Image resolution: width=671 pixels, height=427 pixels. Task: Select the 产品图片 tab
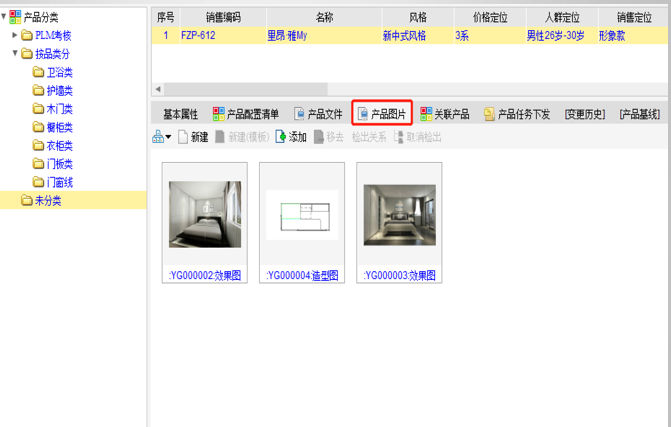pyautogui.click(x=382, y=114)
